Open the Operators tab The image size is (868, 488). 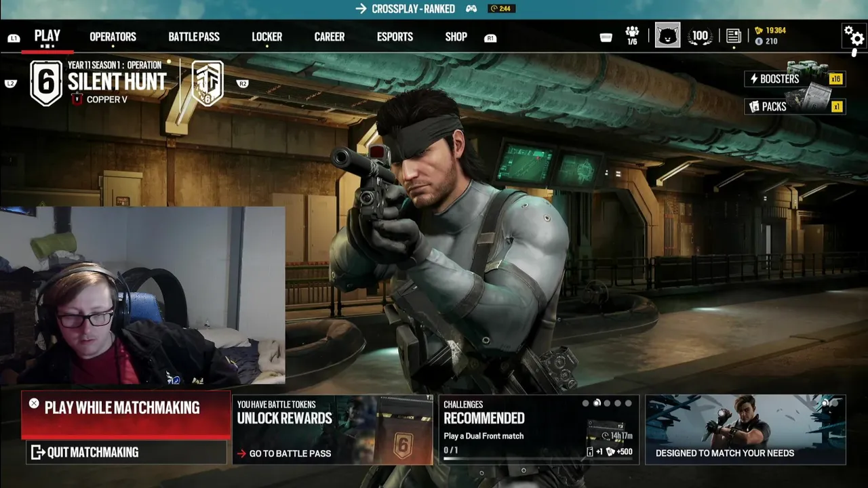113,37
